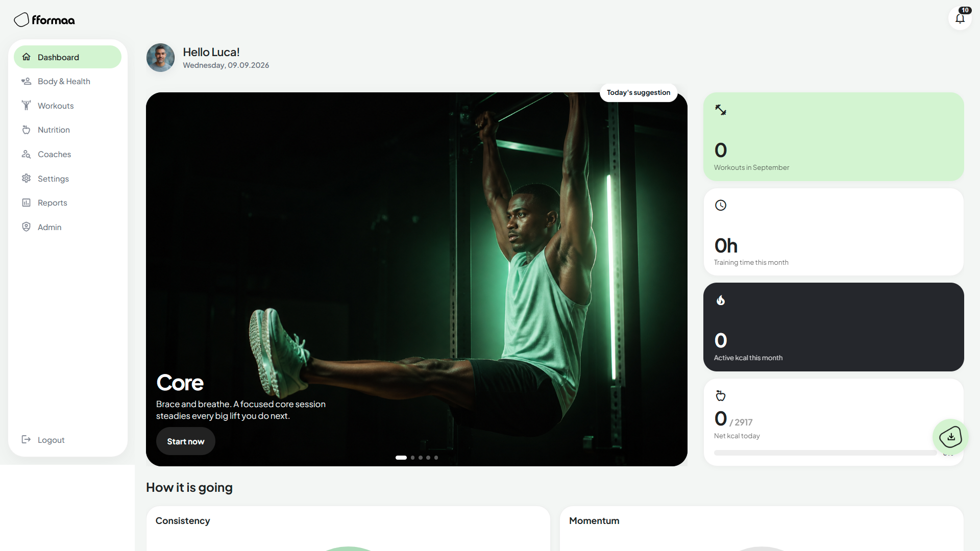Image resolution: width=980 pixels, height=551 pixels.
Task: Open the notifications bell icon
Action: pyautogui.click(x=960, y=18)
